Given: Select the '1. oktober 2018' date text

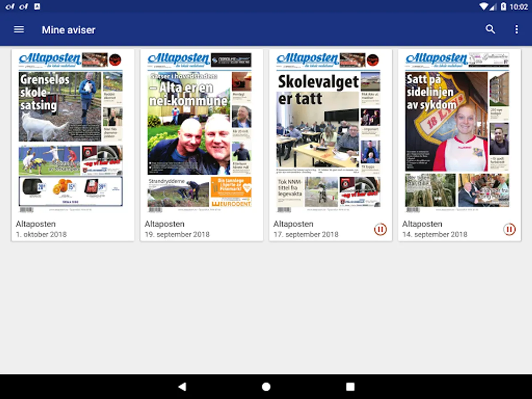Looking at the screenshot, I should [41, 235].
